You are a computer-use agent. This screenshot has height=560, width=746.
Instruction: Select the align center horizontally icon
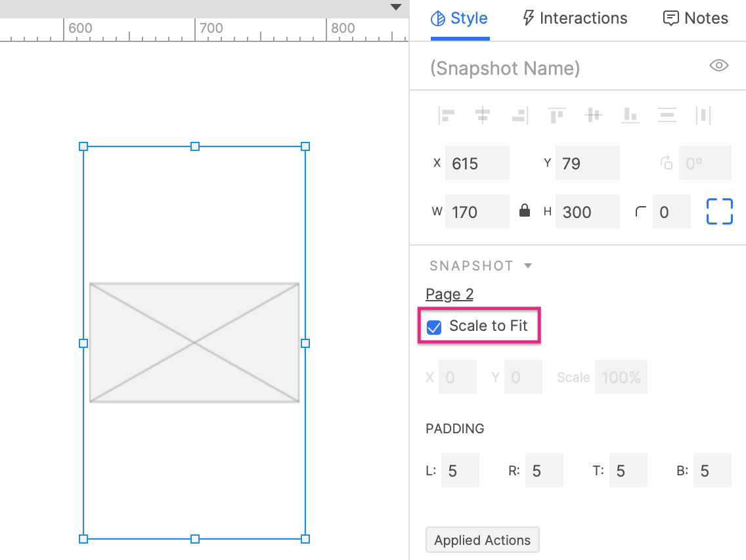(483, 115)
